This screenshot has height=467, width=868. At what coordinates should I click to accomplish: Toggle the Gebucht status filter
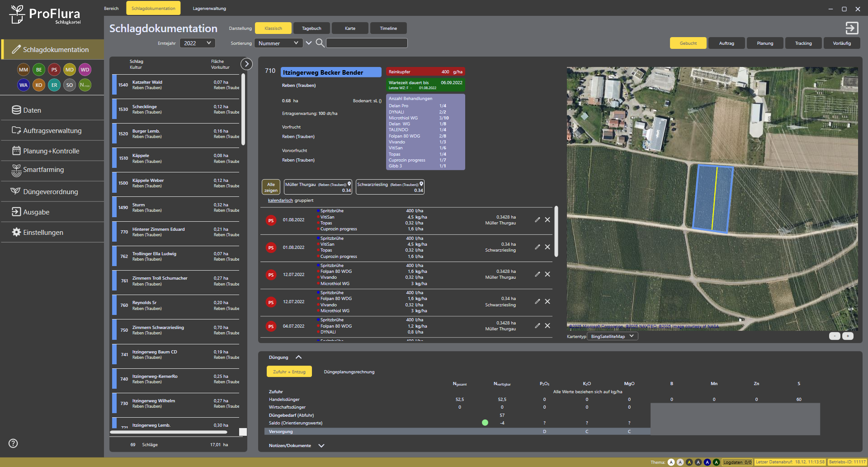tap(688, 43)
